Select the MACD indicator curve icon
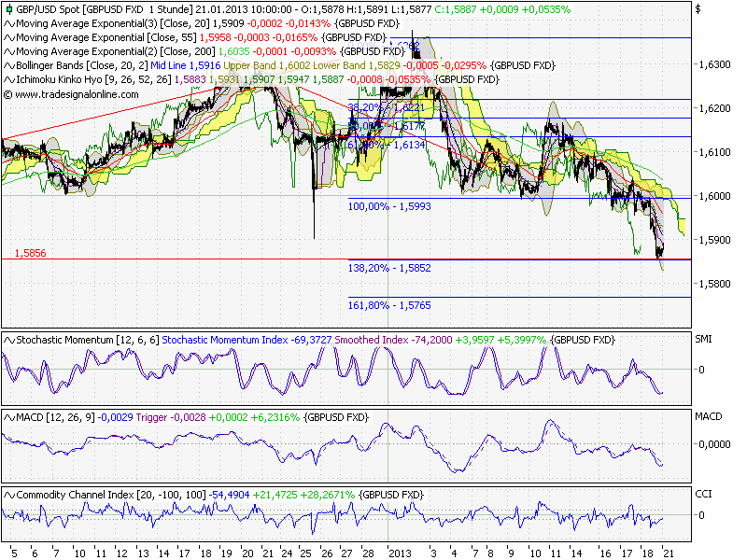This screenshot has height=560, width=747. (x=7, y=418)
